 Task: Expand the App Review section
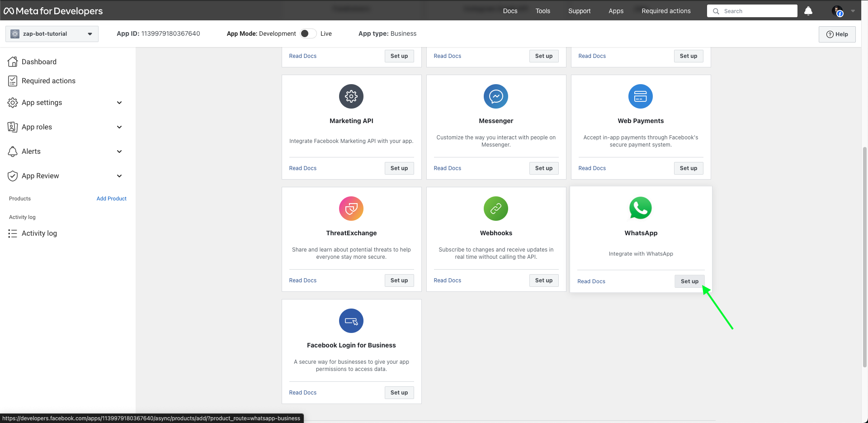point(119,176)
